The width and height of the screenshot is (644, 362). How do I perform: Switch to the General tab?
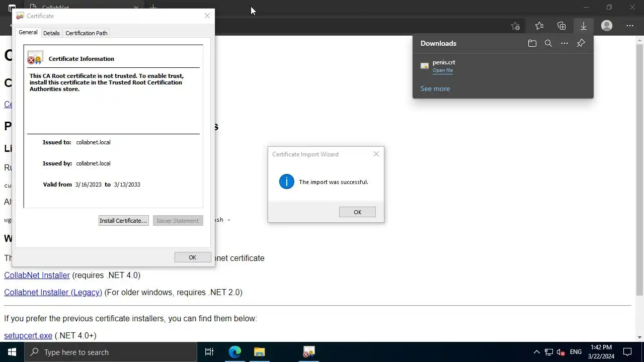pyautogui.click(x=28, y=32)
